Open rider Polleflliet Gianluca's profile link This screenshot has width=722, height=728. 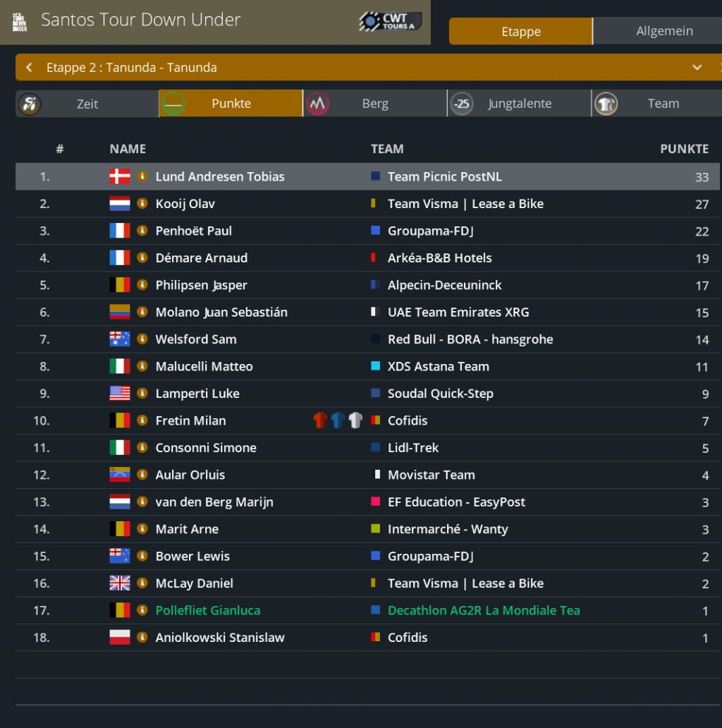tap(208, 611)
